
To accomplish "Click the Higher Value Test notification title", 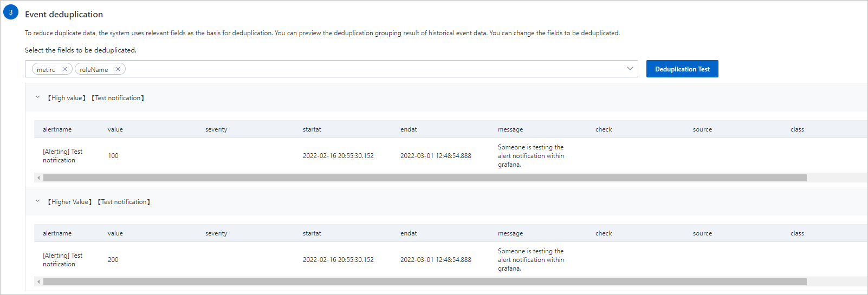I will click(x=99, y=202).
